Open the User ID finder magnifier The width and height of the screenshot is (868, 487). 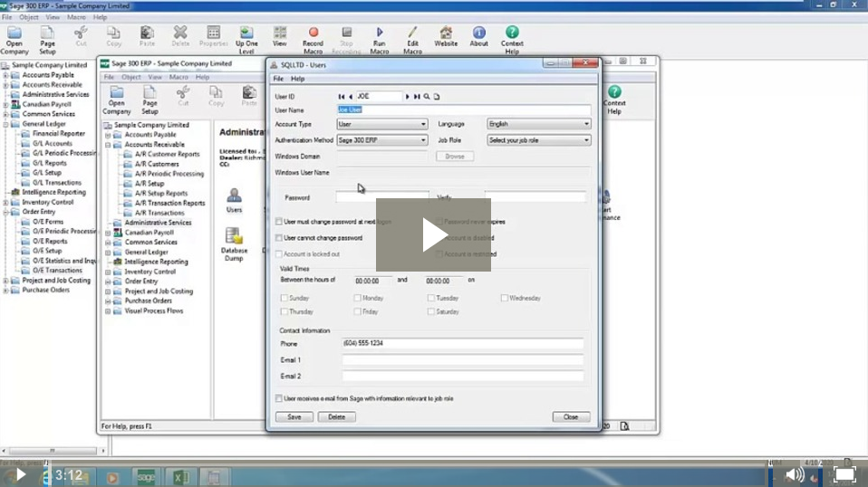[x=427, y=97]
